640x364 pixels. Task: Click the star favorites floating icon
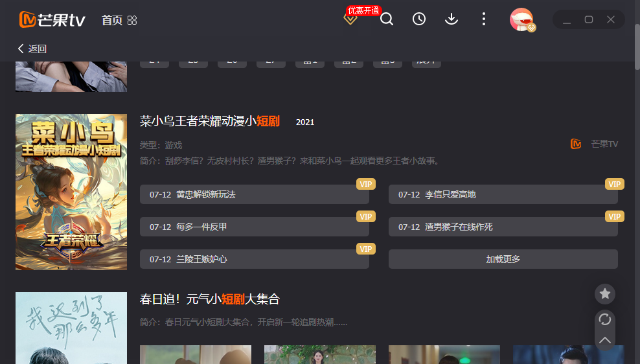pos(604,294)
